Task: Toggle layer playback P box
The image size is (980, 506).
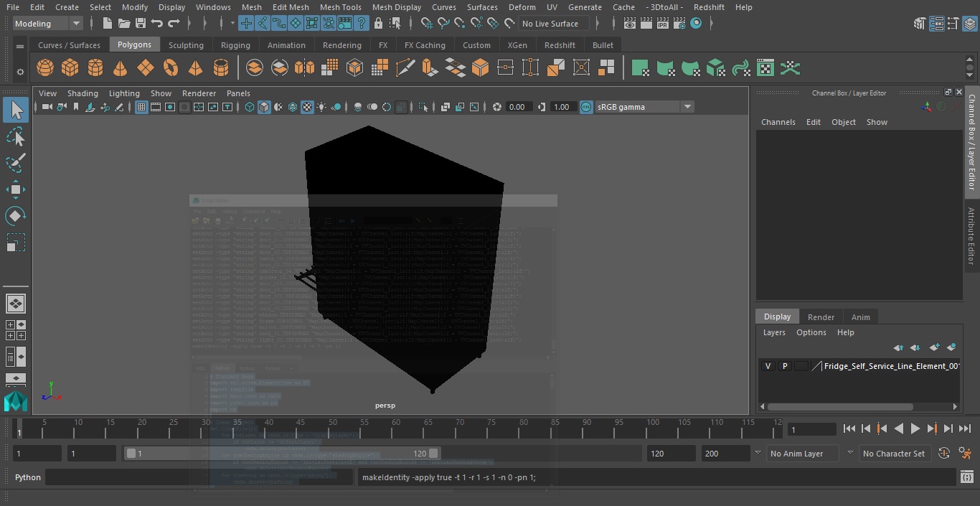Action: pyautogui.click(x=784, y=366)
